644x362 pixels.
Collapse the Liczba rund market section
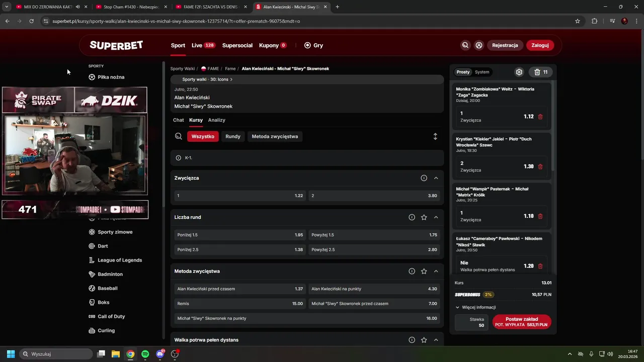(x=436, y=217)
